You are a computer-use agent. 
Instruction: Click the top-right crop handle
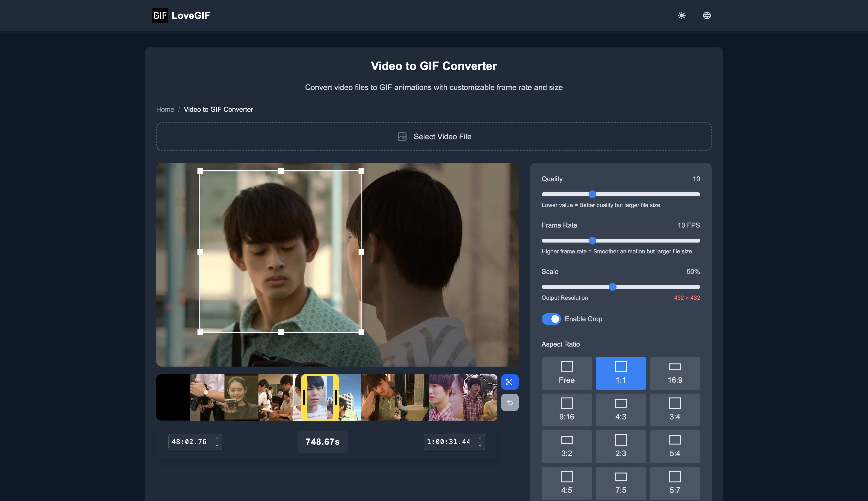pyautogui.click(x=361, y=171)
